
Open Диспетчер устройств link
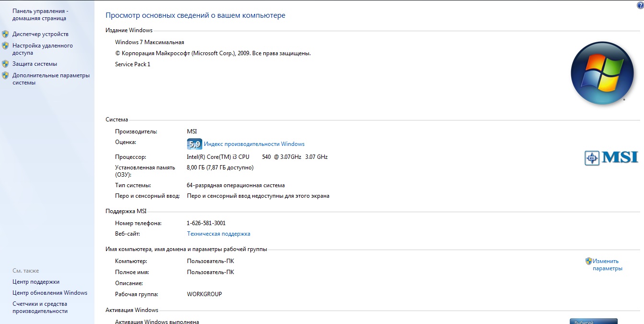(x=40, y=34)
